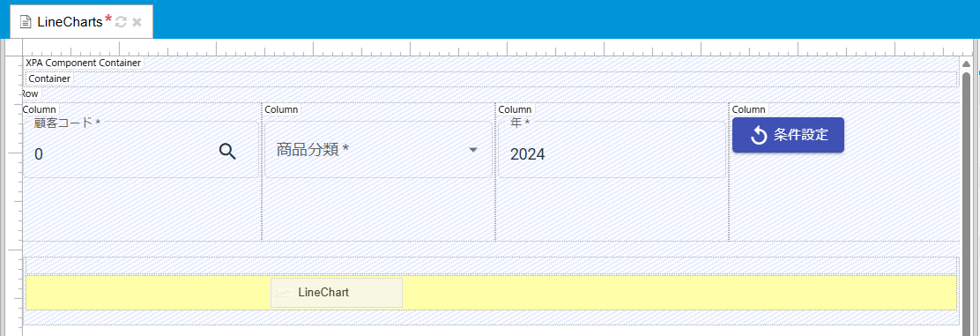Click the refresh icon on the LineCharts tab
This screenshot has height=336, width=980.
click(x=122, y=22)
